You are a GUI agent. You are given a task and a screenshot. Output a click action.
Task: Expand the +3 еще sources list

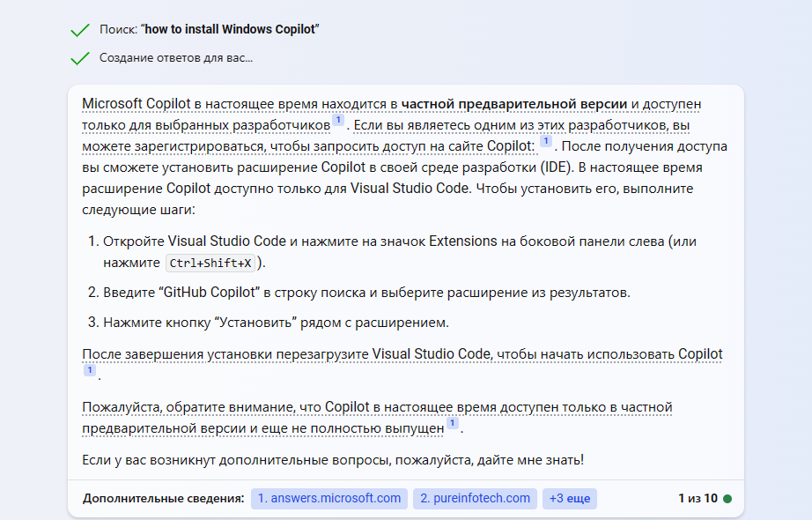coord(569,498)
